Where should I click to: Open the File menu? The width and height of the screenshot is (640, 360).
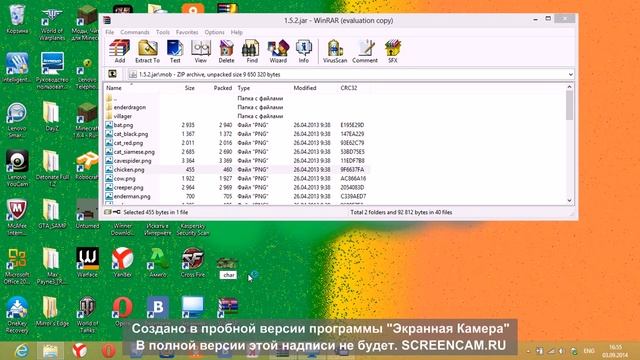point(110,32)
